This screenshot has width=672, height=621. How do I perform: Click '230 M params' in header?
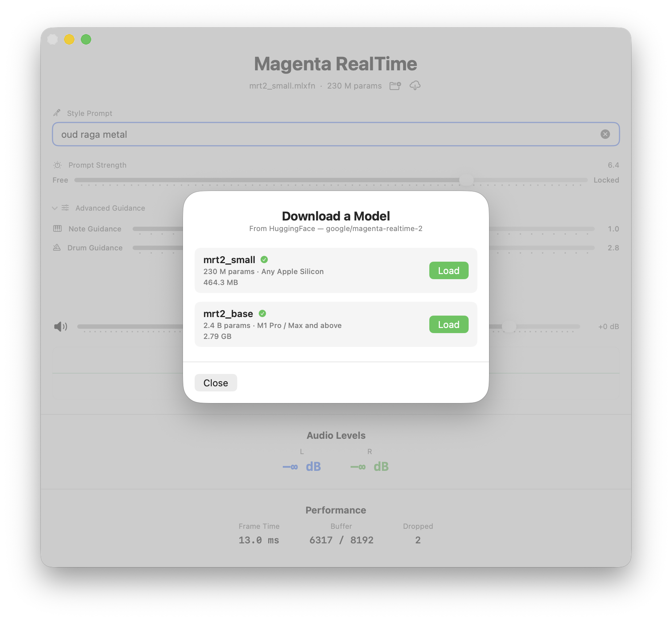coord(354,86)
